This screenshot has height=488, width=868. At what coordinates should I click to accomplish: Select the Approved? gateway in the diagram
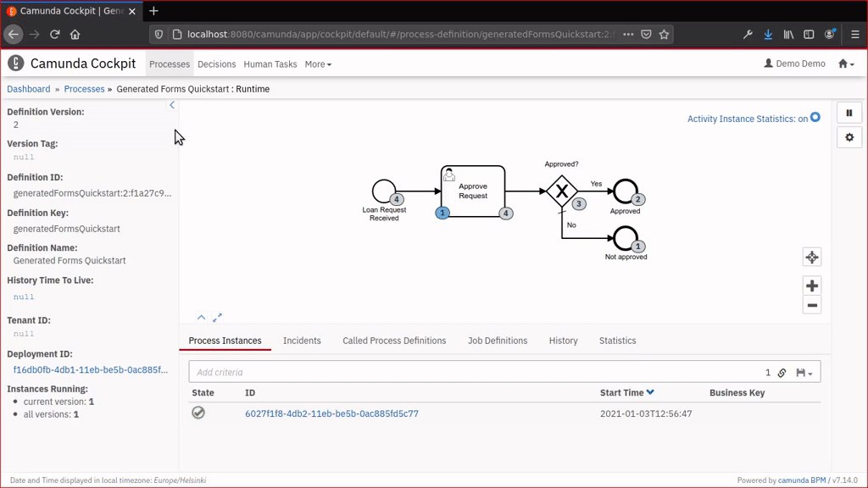pos(562,191)
